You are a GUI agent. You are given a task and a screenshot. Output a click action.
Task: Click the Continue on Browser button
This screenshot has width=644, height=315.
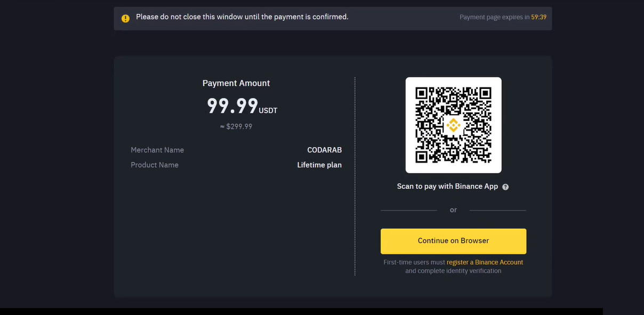(453, 241)
